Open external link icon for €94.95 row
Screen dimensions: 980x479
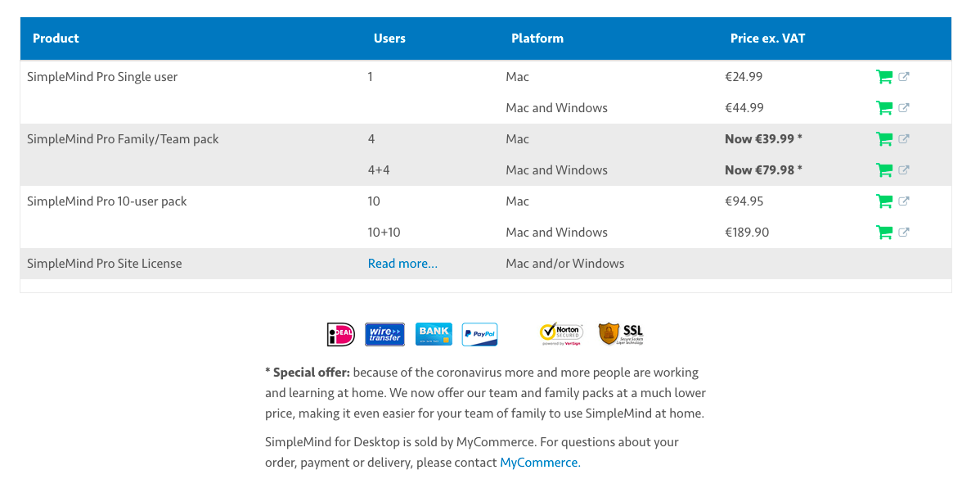(904, 201)
